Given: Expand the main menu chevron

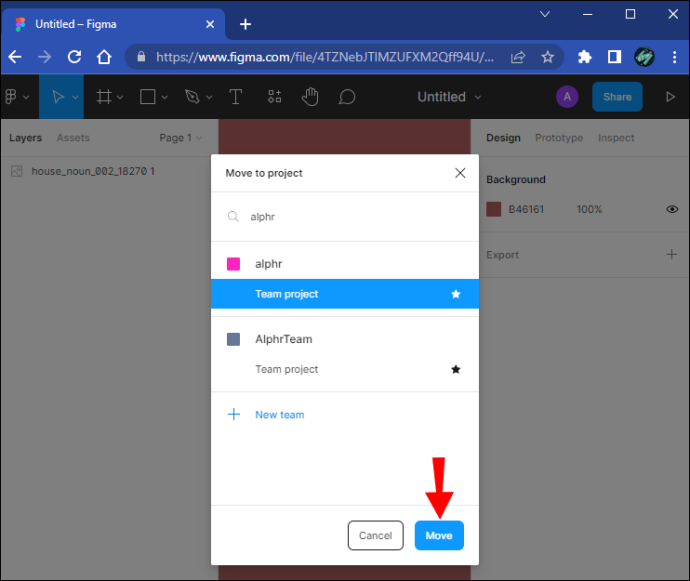Looking at the screenshot, I should pyautogui.click(x=26, y=97).
